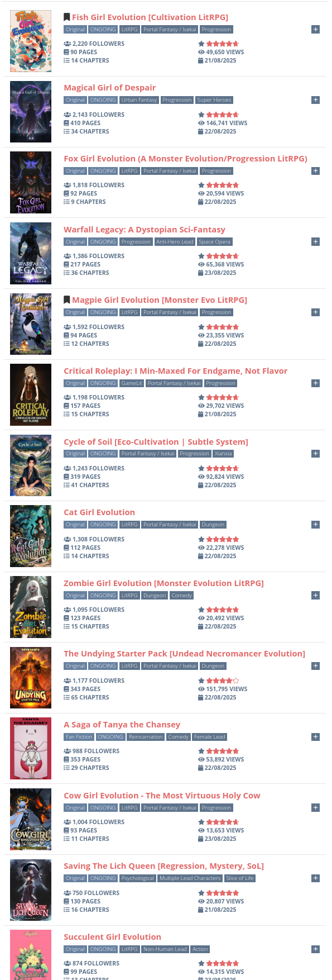Viewport: 332px width, 980px height.
Task: Select the Fan Fiction tag
Action: 79,737
